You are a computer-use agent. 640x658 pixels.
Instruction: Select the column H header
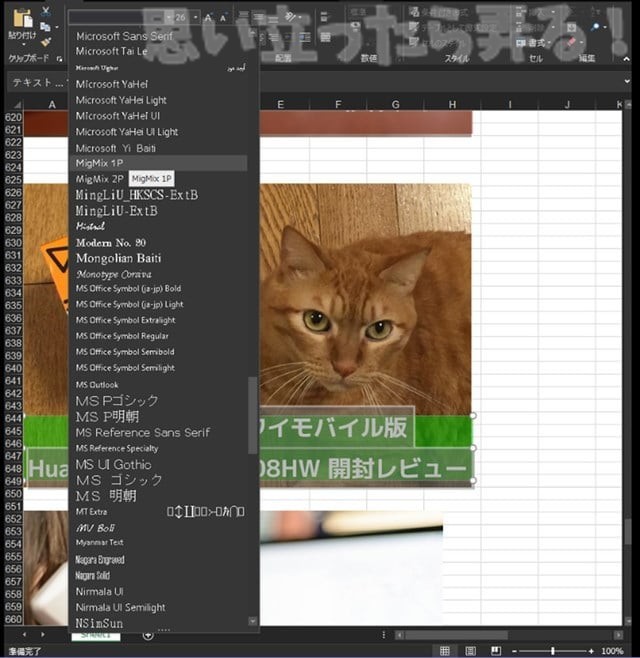(453, 105)
